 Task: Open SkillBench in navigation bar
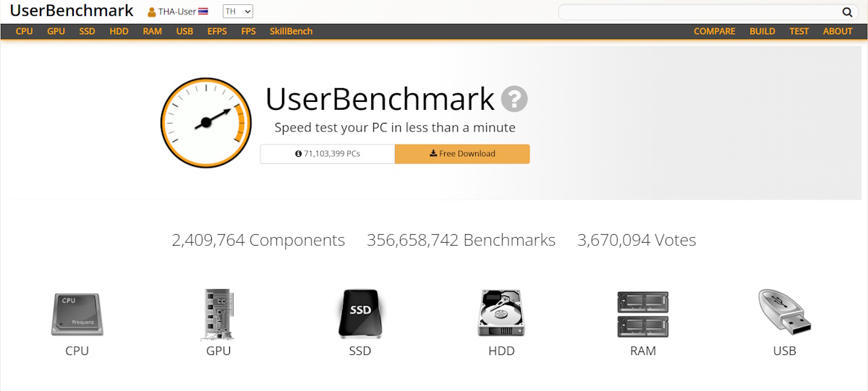(x=291, y=31)
